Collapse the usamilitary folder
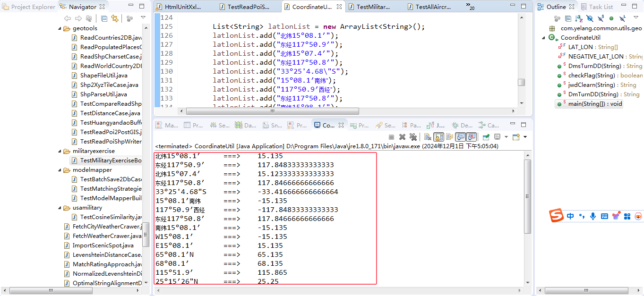Image resolution: width=644 pixels, height=296 pixels. click(60, 208)
